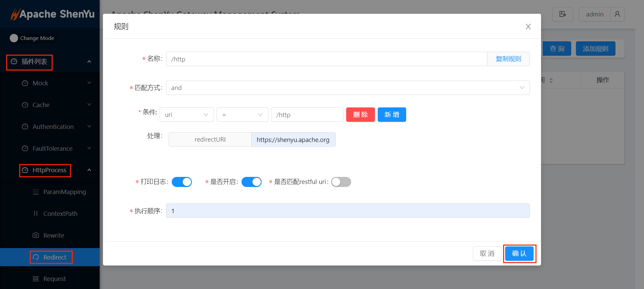This screenshot has height=289, width=644.
Task: Click the admin user avatar icon
Action: point(617,14)
